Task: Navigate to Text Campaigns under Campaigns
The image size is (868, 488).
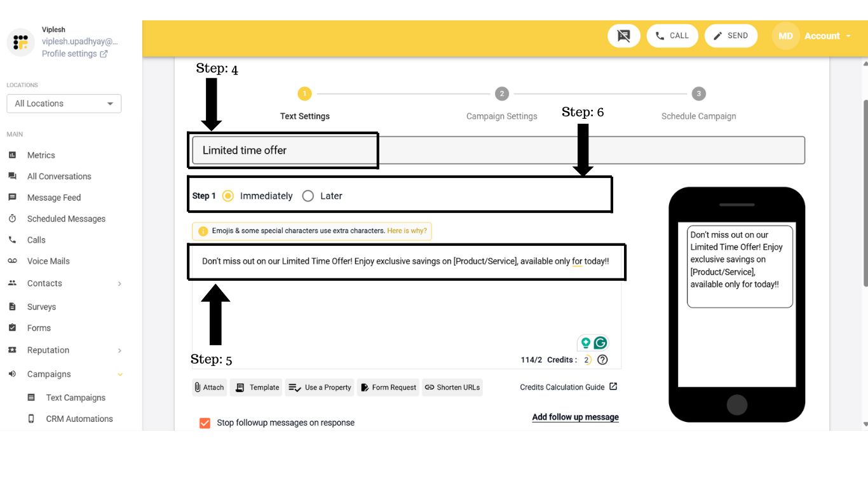Action: click(x=76, y=397)
